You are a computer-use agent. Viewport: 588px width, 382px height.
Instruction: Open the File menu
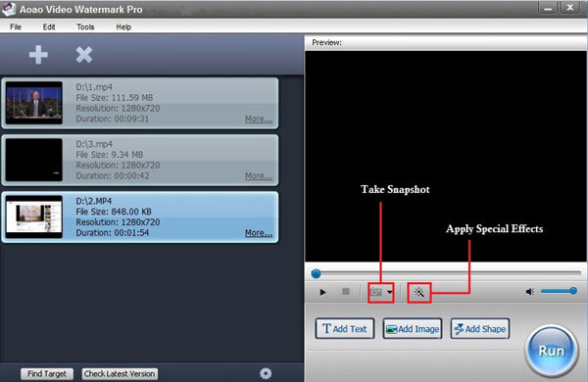pyautogui.click(x=16, y=27)
